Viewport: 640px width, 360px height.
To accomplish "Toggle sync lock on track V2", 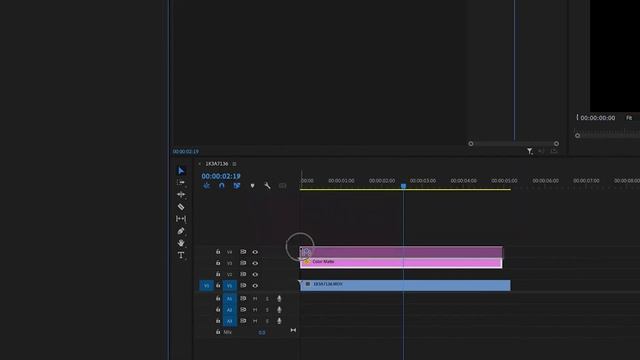I will pos(243,274).
